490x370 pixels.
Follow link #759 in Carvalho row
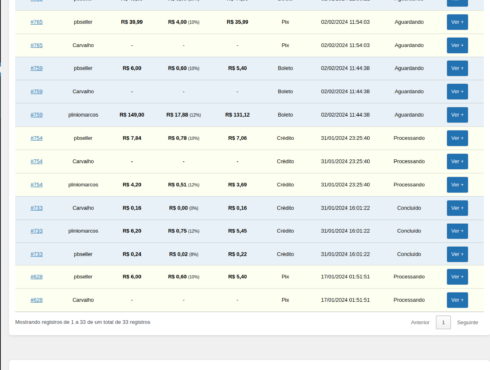(37, 92)
